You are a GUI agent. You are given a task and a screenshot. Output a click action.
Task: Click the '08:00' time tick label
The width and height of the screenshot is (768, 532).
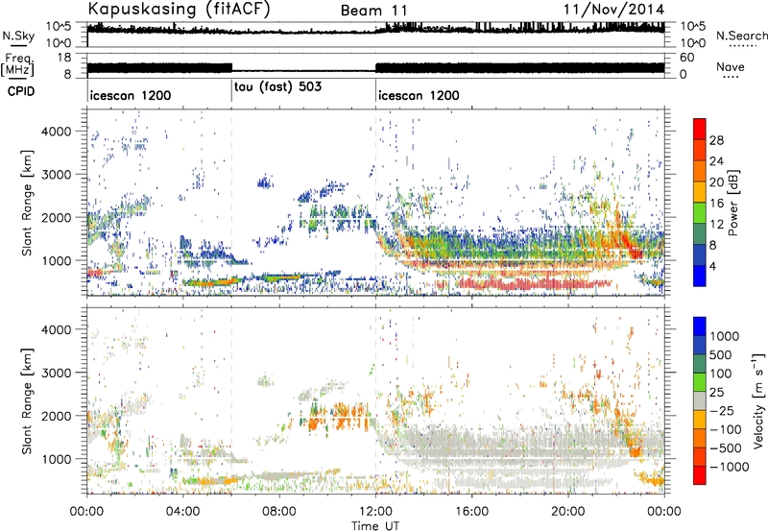coord(279,512)
